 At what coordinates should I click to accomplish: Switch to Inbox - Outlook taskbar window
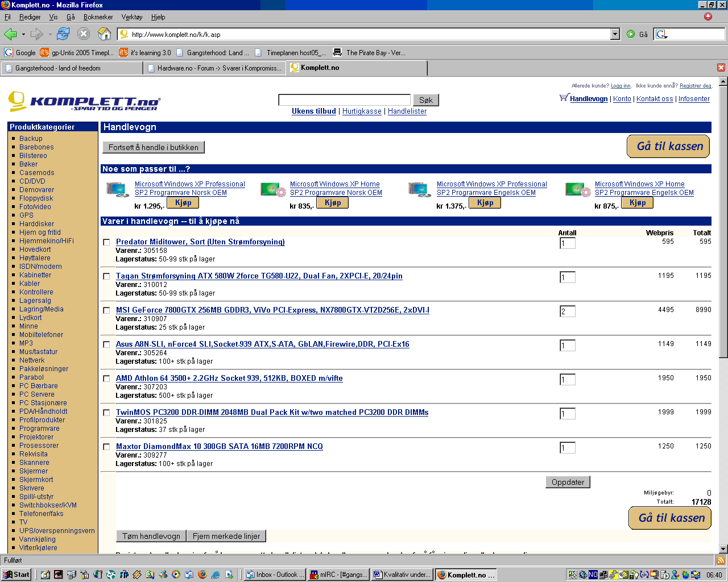point(275,575)
